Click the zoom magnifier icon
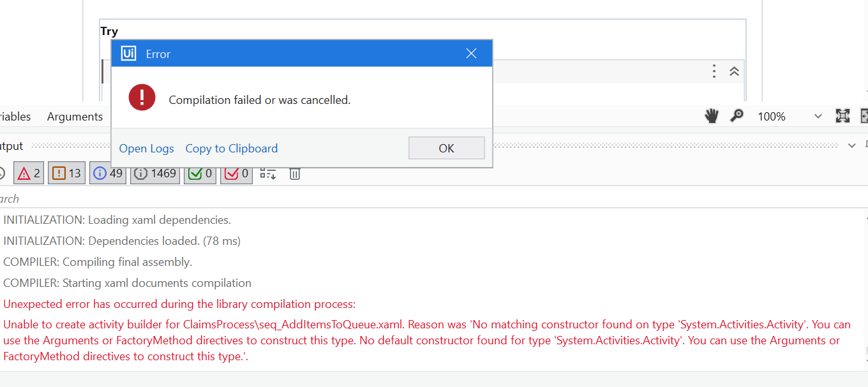 (737, 116)
